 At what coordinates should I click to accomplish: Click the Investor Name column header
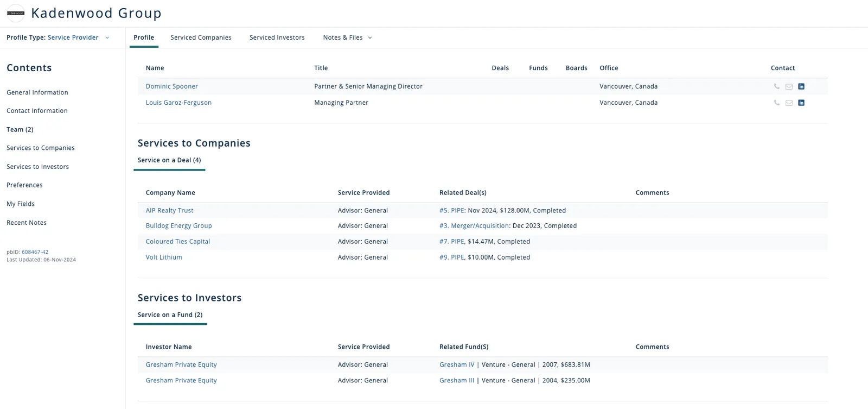pyautogui.click(x=169, y=347)
